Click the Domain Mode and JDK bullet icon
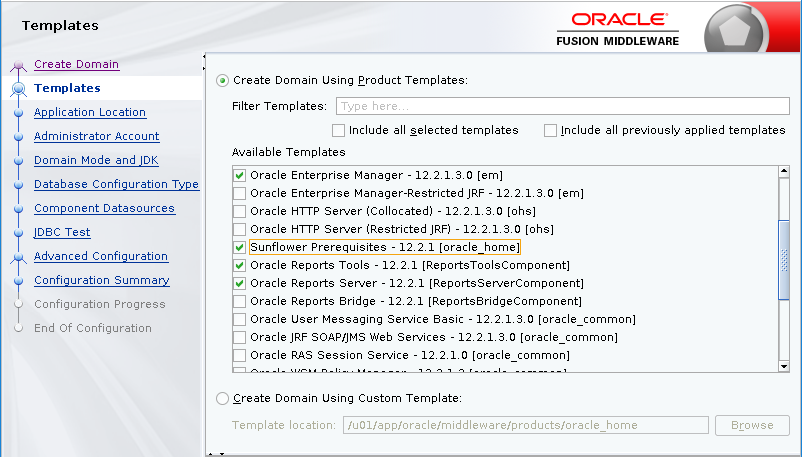Image resolution: width=802 pixels, height=457 pixels. [x=18, y=161]
